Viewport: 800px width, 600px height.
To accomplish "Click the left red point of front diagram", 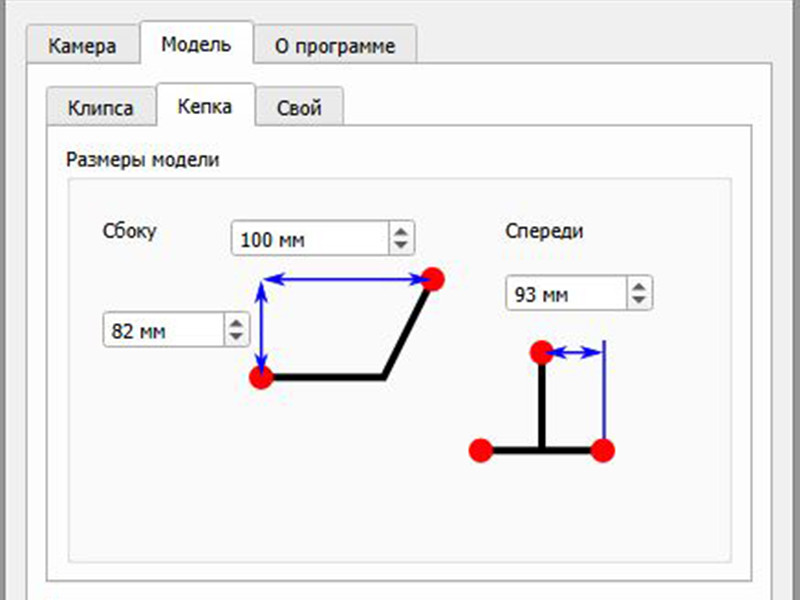I will 481,450.
